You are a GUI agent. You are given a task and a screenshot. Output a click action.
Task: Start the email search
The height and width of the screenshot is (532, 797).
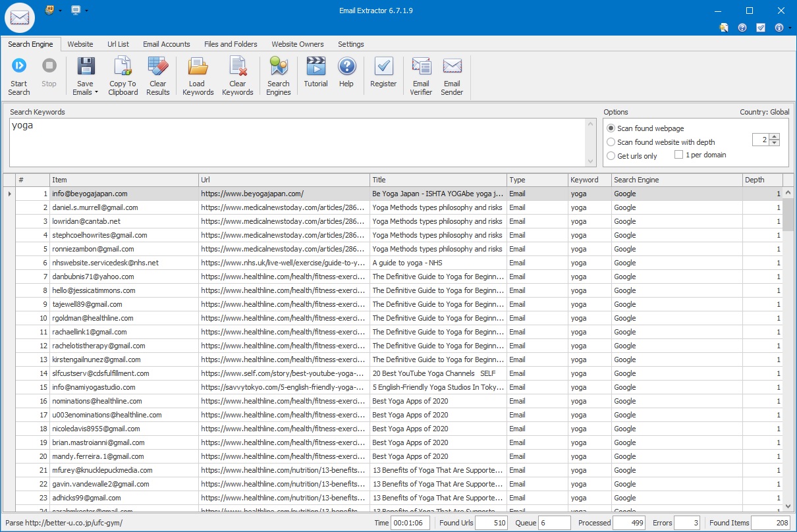18,72
